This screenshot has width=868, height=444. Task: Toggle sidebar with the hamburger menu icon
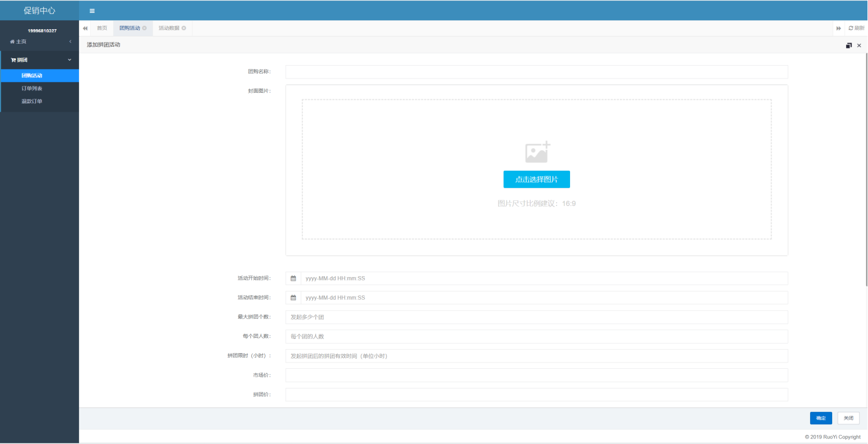tap(92, 11)
